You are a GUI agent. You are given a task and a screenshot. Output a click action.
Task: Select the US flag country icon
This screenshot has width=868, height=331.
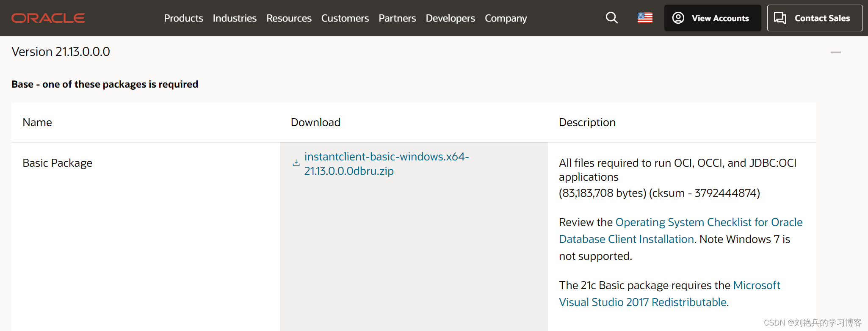click(x=645, y=18)
